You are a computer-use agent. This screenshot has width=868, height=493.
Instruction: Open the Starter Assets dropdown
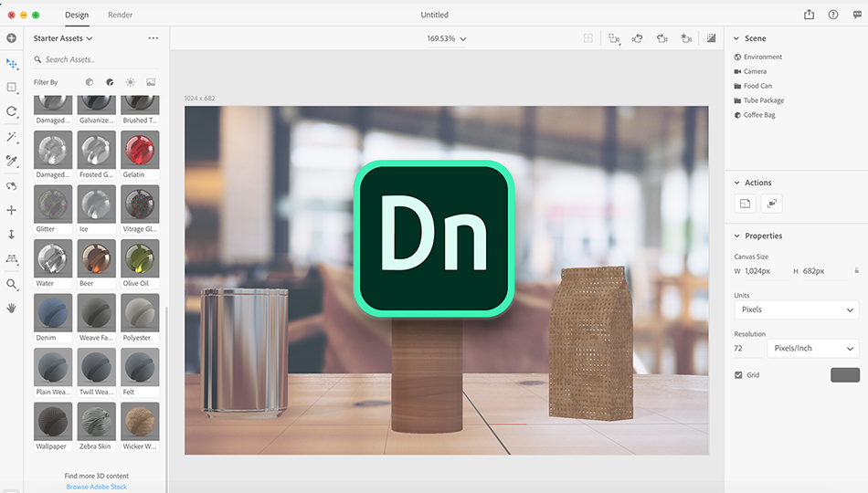point(62,38)
